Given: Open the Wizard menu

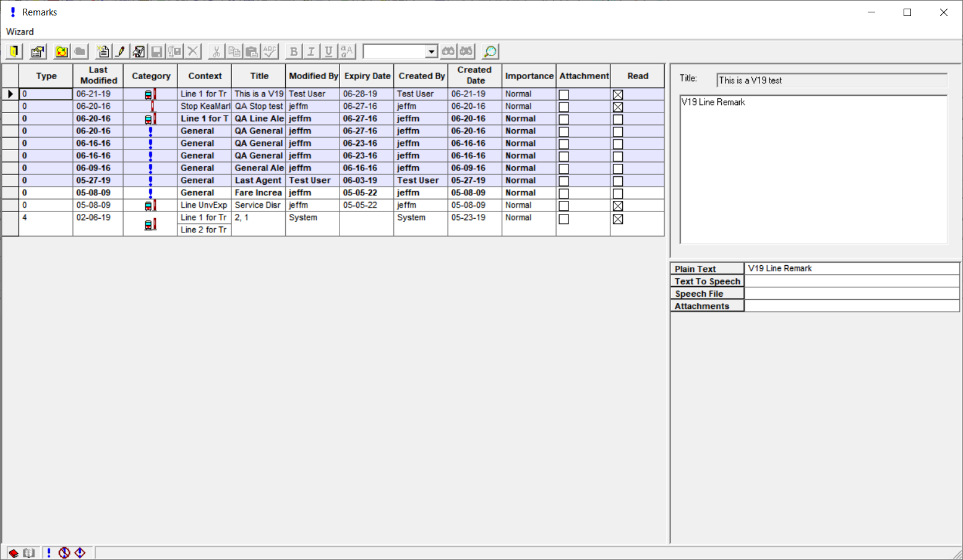Looking at the screenshot, I should click(19, 32).
